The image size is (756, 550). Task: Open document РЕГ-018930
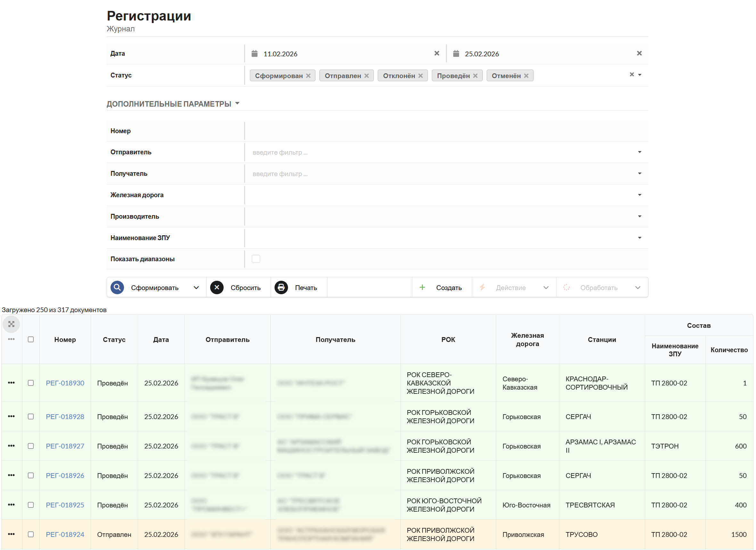(x=65, y=383)
